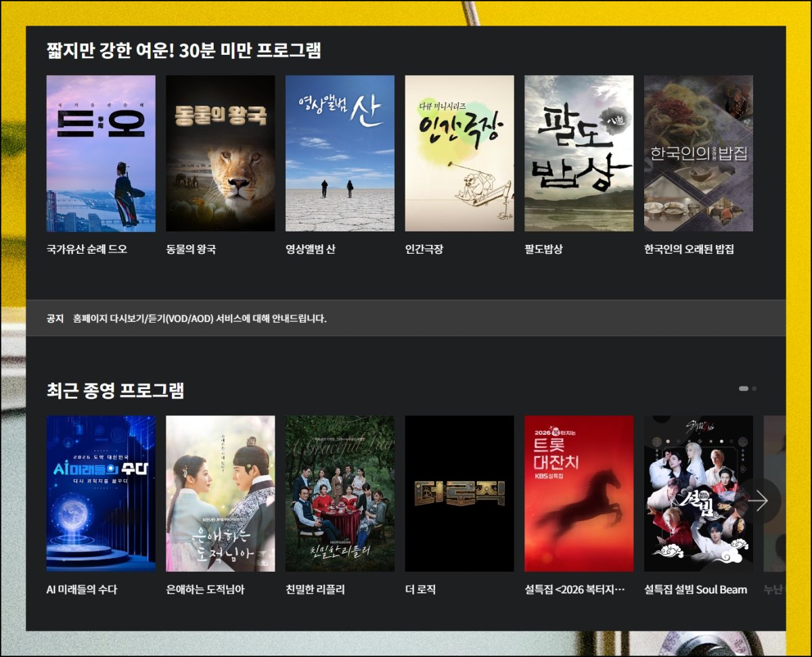The image size is (812, 657).
Task: Open the 영상앨범 산 poster thumbnail
Action: (x=340, y=154)
